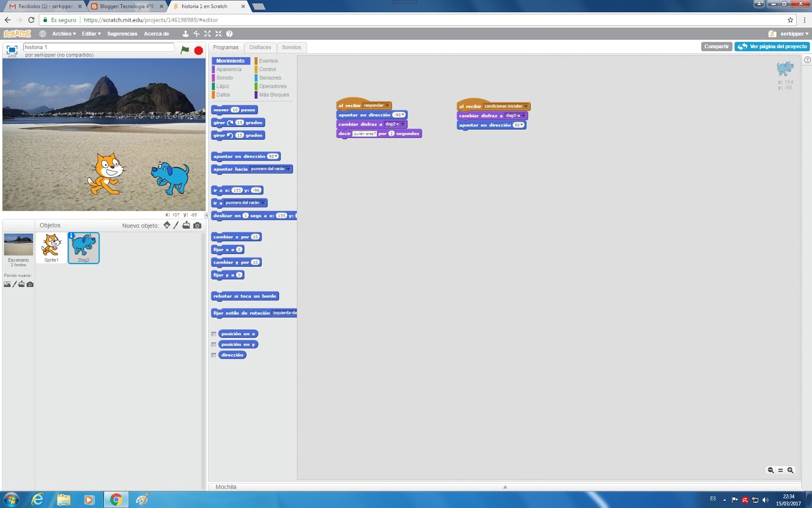
Task: Select the scissors delete tool
Action: click(195, 34)
